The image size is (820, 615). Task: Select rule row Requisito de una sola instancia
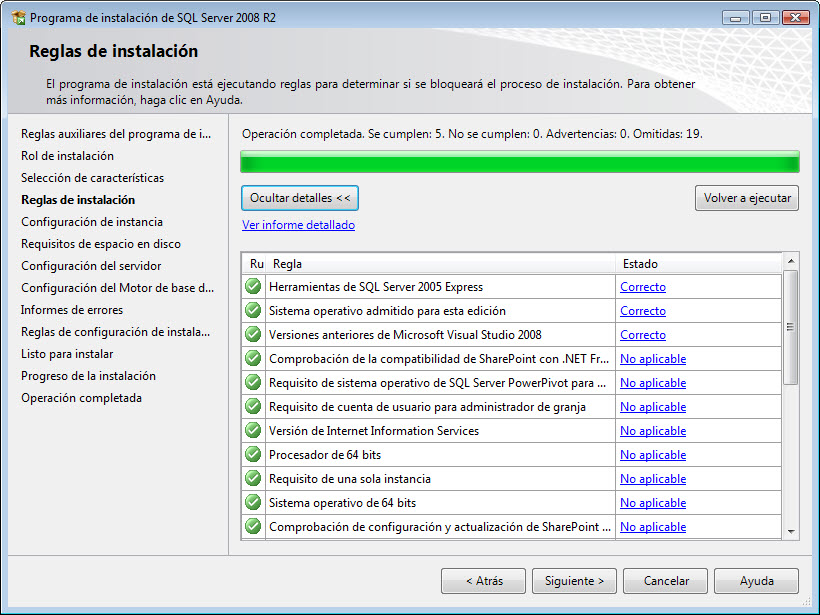click(512, 479)
